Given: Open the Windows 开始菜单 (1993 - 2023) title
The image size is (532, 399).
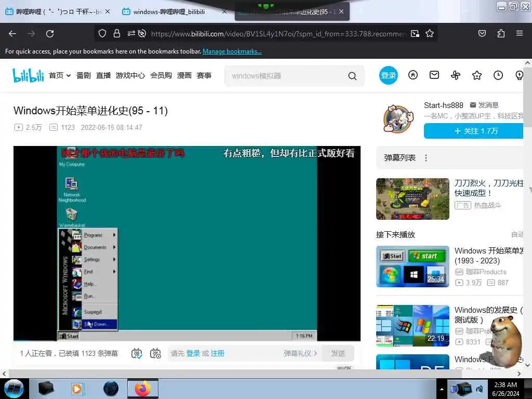Looking at the screenshot, I should pyautogui.click(x=489, y=256).
